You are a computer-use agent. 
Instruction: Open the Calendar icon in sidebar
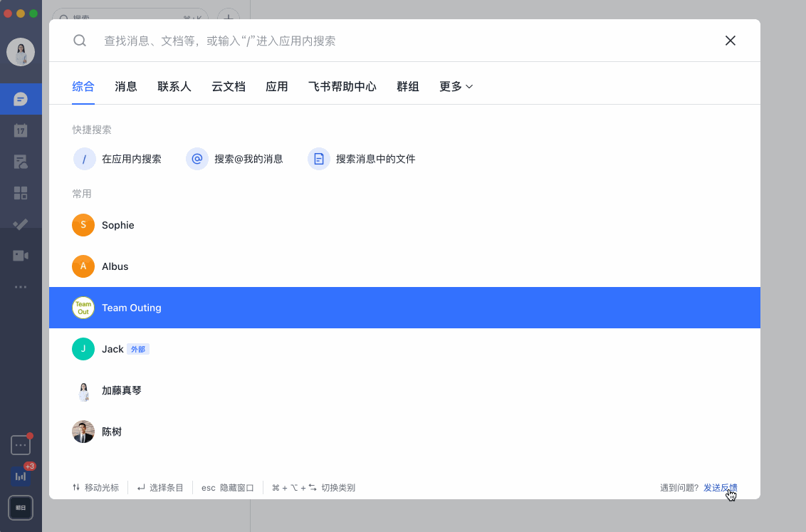21,130
